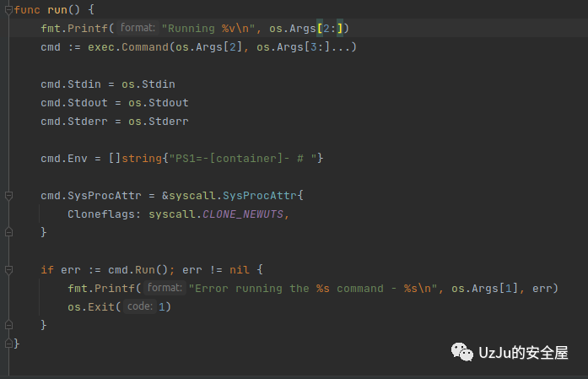
Task: Click &syscall.SysProcAttr struct type
Action: pyautogui.click(x=229, y=196)
